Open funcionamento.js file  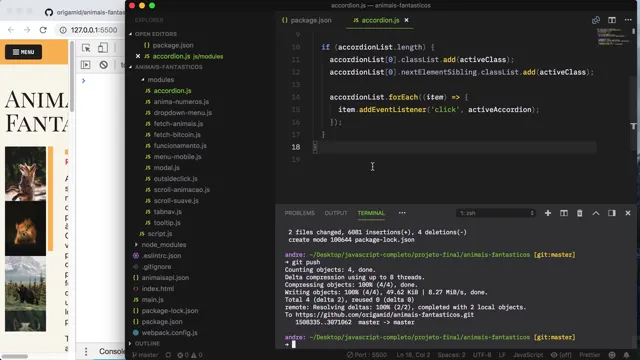pyautogui.click(x=180, y=146)
